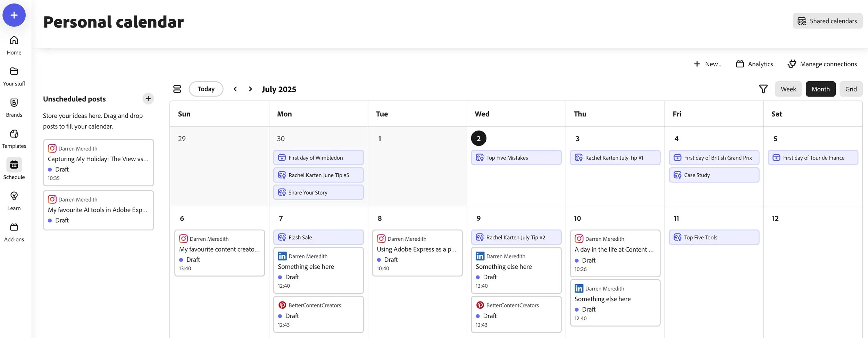This screenshot has width=868, height=338.
Task: Open Manage connections
Action: pos(822,64)
